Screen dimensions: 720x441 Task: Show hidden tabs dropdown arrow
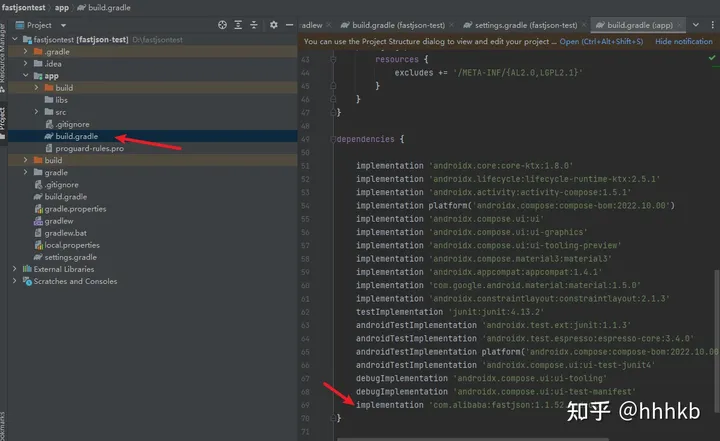696,25
